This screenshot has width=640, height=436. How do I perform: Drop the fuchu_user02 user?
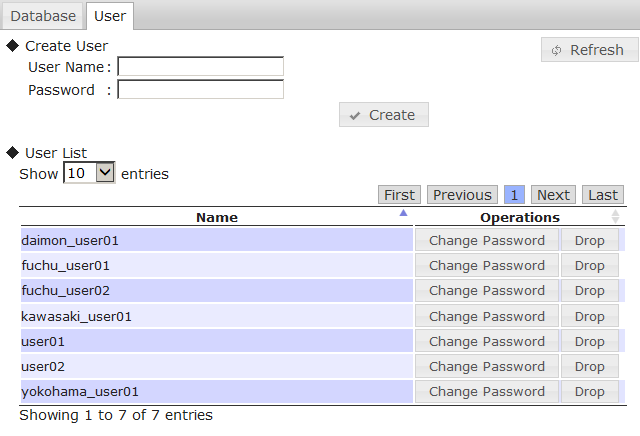[590, 291]
